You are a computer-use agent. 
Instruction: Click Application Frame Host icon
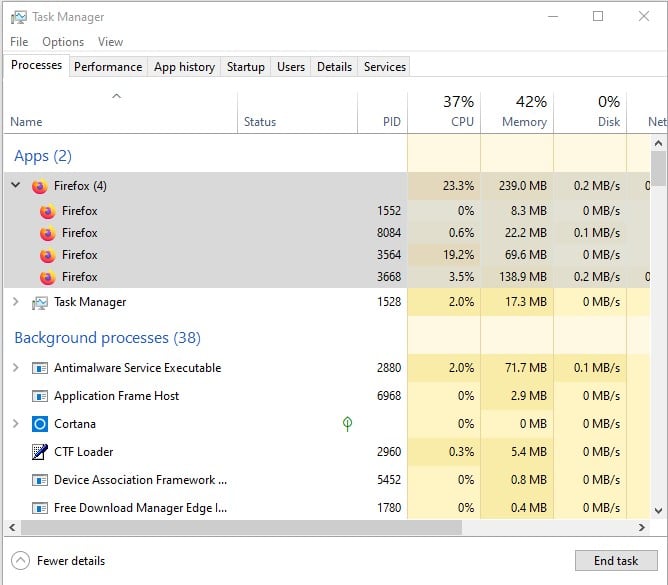click(x=40, y=396)
